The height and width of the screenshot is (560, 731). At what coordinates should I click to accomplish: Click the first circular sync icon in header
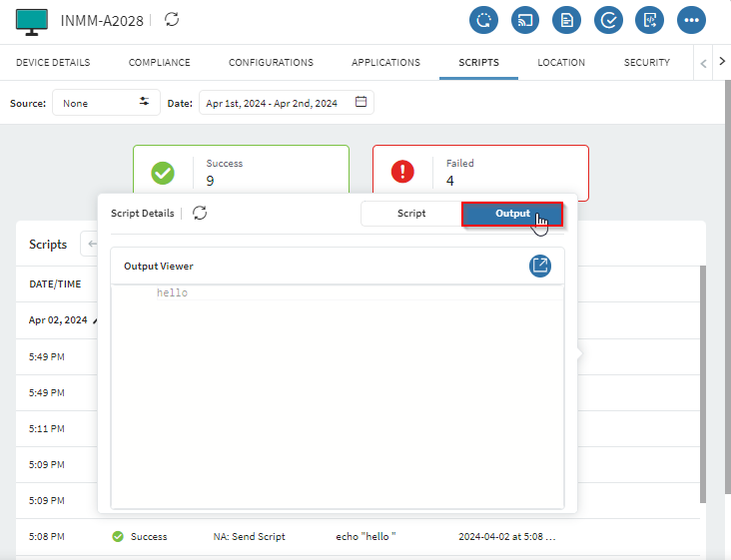(x=483, y=20)
